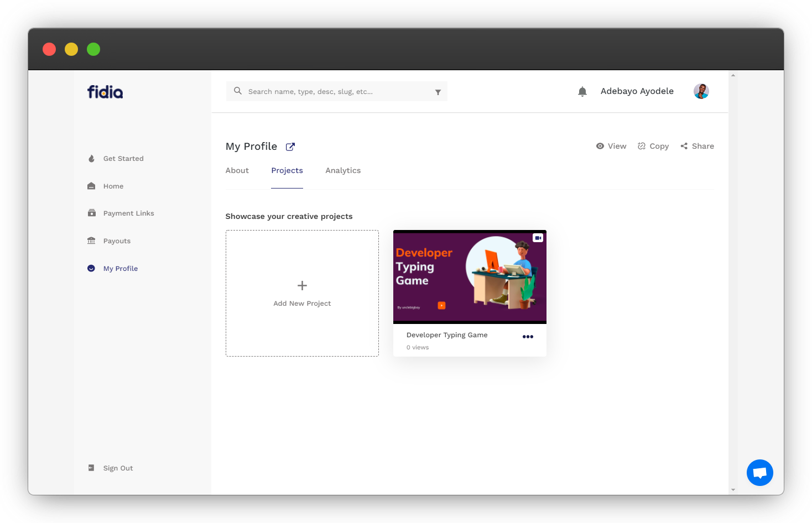The image size is (812, 523).
Task: Click the fidia logo
Action: 105,92
